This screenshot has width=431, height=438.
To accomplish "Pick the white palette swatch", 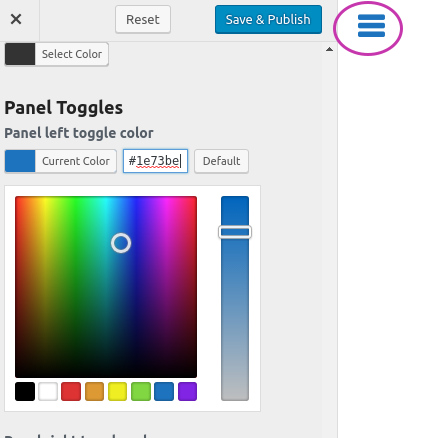I will [x=48, y=391].
